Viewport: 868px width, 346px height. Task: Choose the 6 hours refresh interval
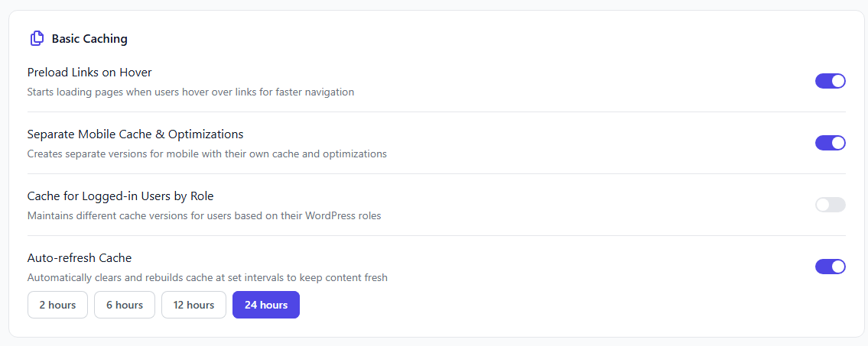tap(125, 305)
